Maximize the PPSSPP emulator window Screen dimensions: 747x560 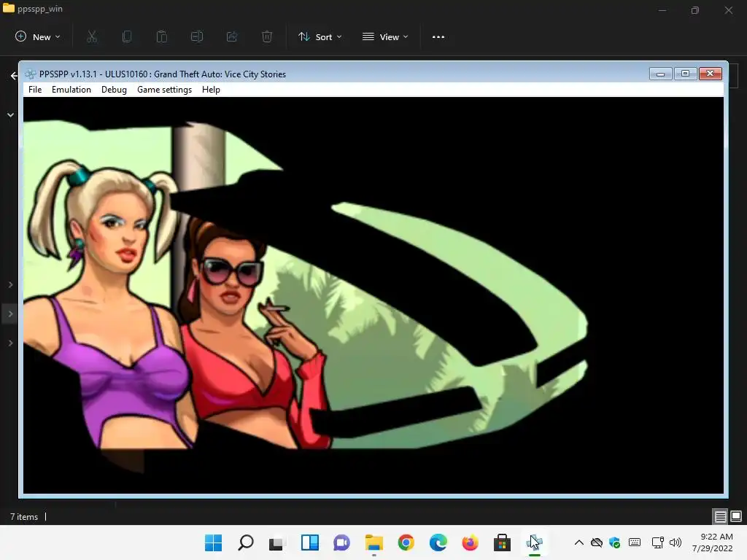coord(685,74)
